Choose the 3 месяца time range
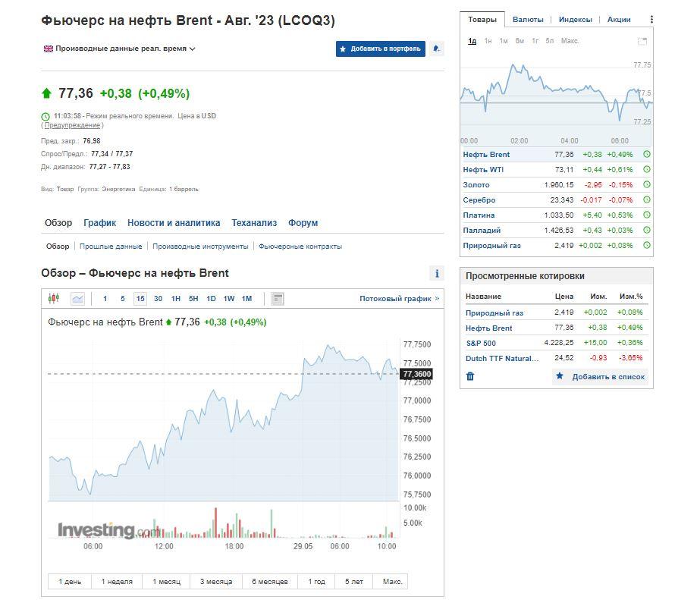The image size is (700, 600). pyautogui.click(x=216, y=582)
